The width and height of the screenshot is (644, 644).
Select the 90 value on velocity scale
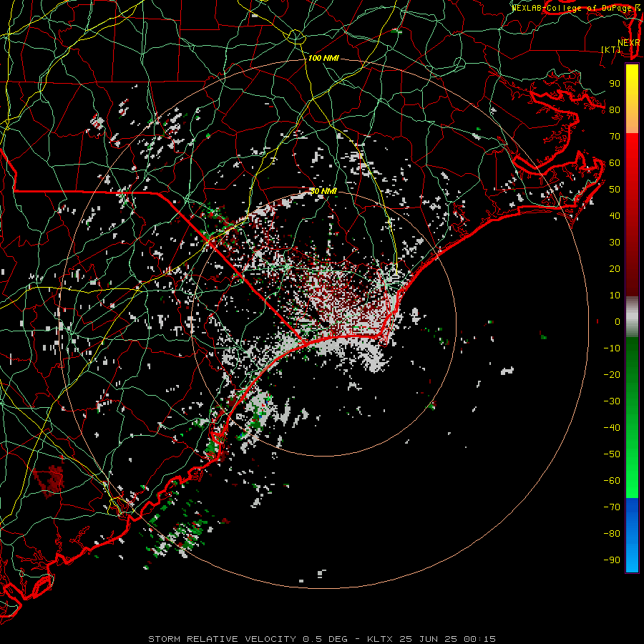[615, 84]
